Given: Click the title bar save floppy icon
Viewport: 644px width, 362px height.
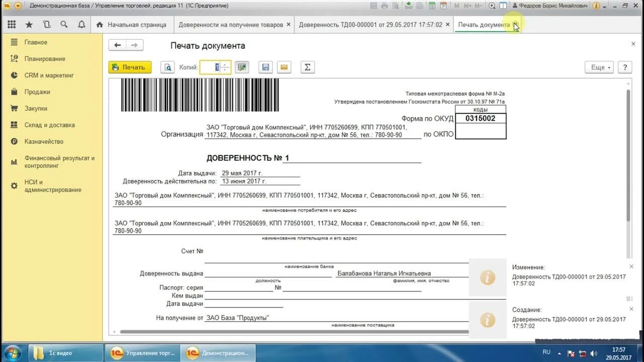Looking at the screenshot, I should coord(373,6).
